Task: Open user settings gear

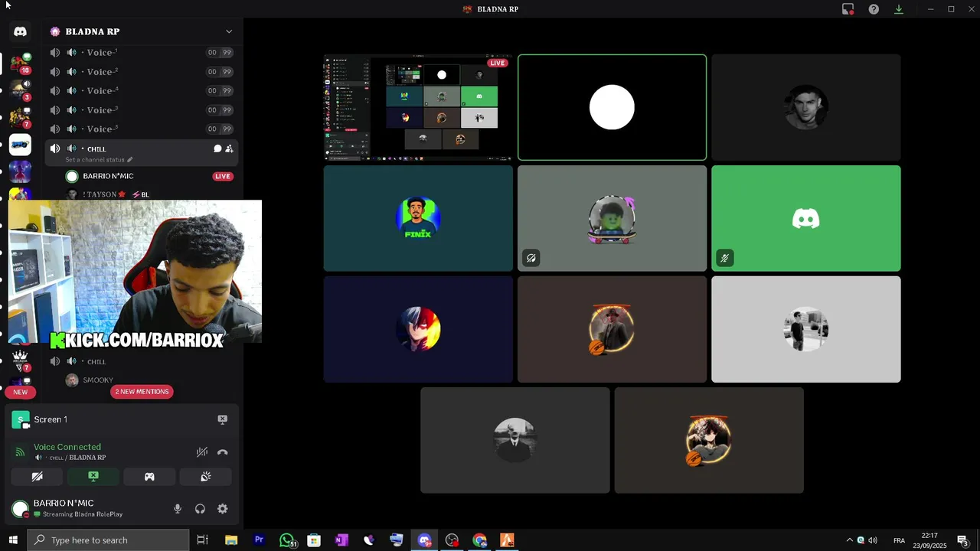Action: pyautogui.click(x=222, y=509)
